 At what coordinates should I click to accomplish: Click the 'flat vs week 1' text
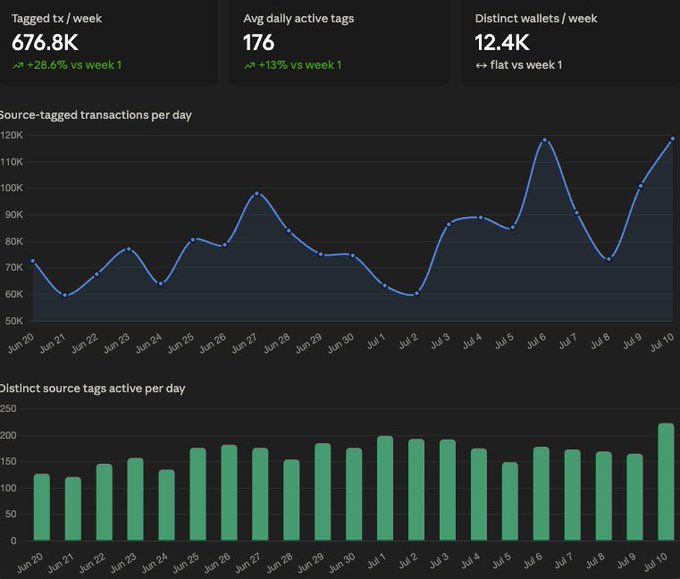tap(526, 65)
